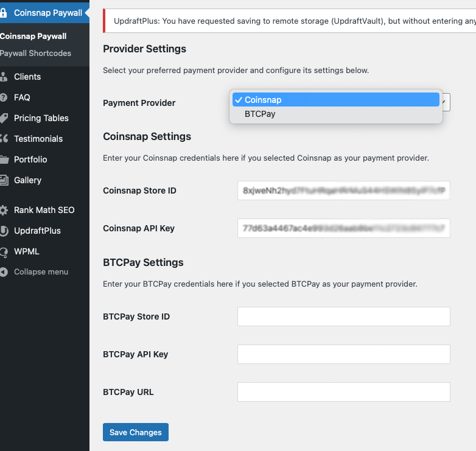Click the Rank Math SEO icon
This screenshot has width=476, height=451.
coord(4,210)
